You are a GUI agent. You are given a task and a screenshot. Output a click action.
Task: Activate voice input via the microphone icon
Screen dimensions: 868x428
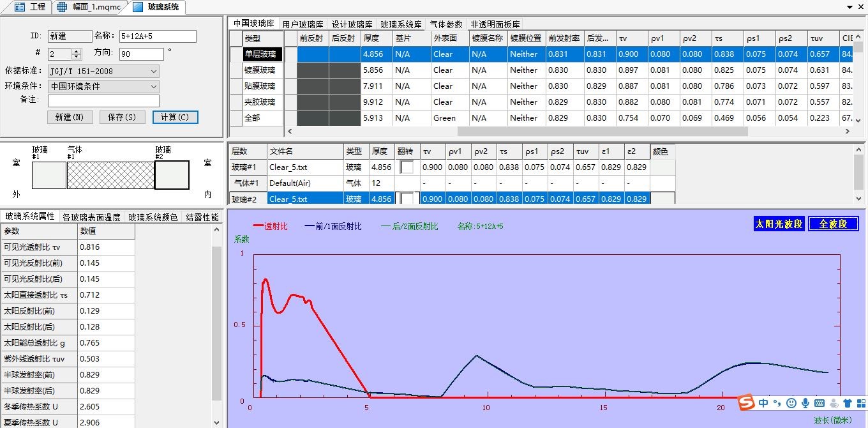(805, 403)
